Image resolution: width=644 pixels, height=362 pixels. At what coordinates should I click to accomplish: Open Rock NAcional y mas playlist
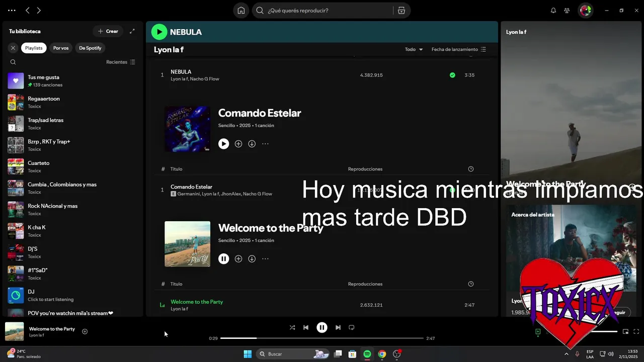pos(73,210)
